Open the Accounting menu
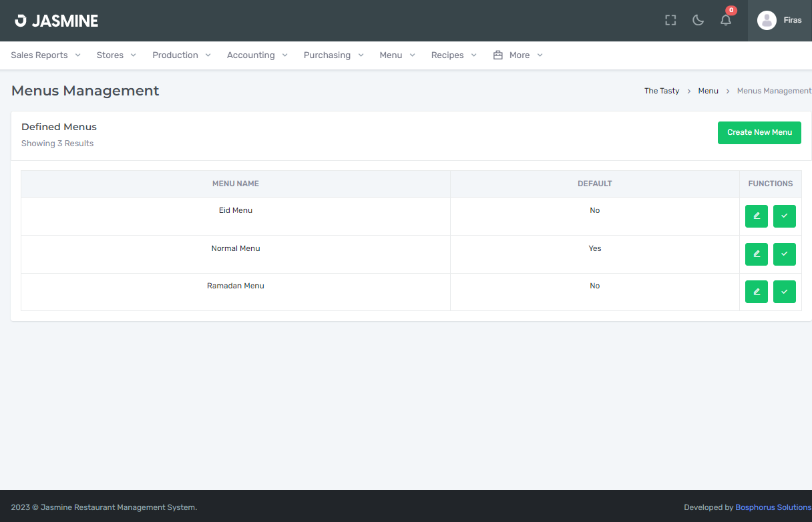Image resolution: width=812 pixels, height=522 pixels. click(257, 55)
